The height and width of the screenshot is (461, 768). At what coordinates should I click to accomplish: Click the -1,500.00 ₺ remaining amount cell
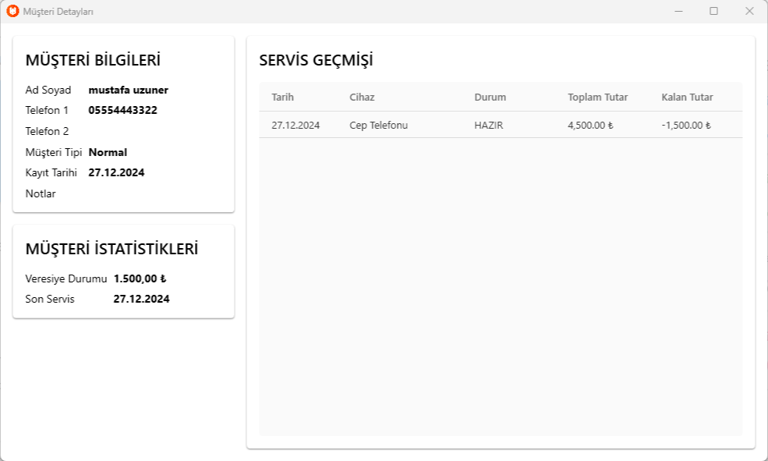(x=686, y=125)
